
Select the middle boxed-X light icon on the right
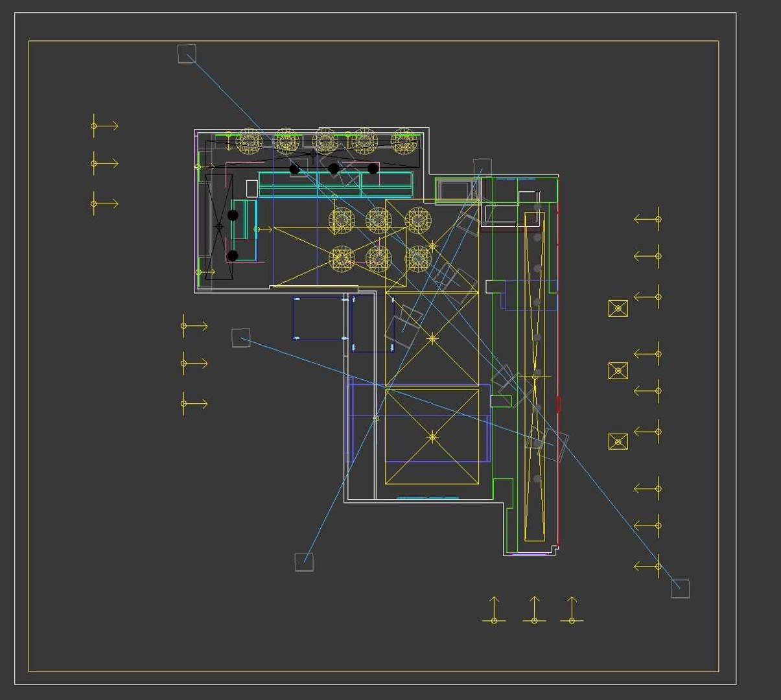click(x=618, y=371)
